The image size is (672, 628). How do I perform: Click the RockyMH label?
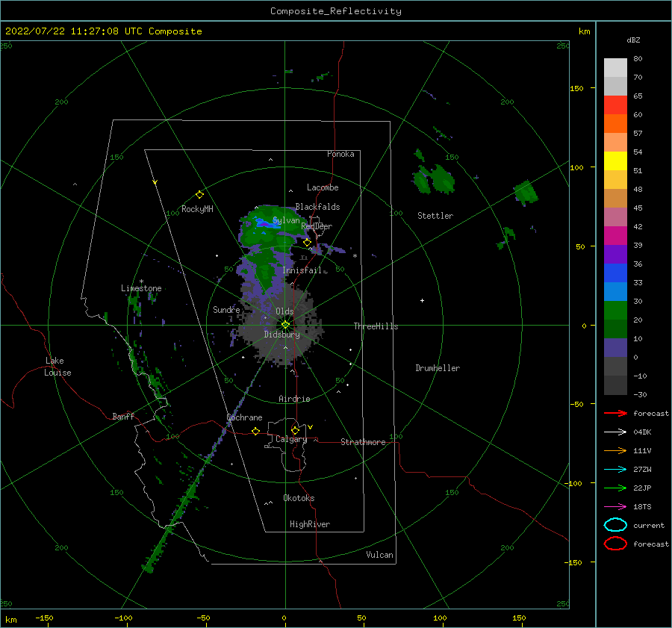click(197, 209)
